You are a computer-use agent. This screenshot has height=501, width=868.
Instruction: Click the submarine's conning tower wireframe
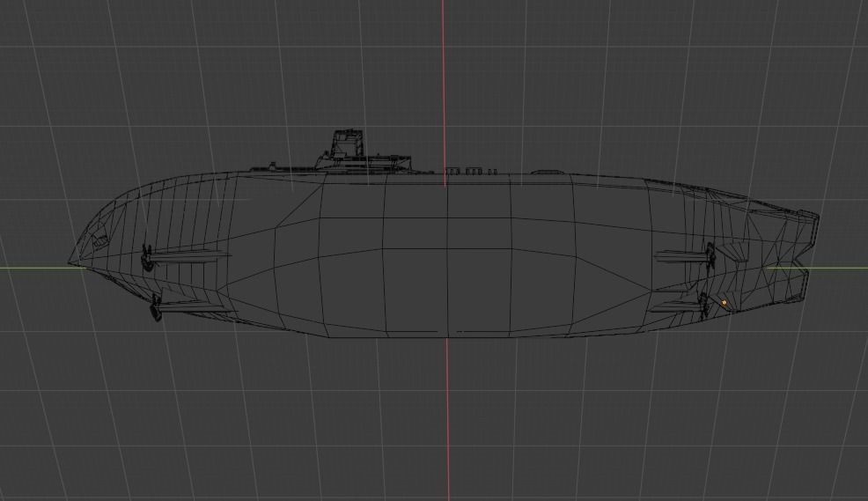tap(348, 145)
